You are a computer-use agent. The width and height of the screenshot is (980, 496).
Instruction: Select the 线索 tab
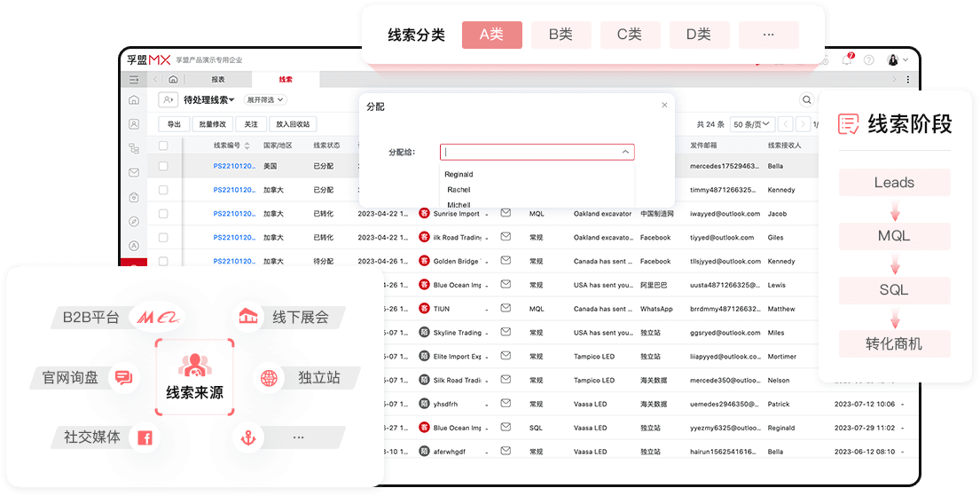tap(286, 80)
